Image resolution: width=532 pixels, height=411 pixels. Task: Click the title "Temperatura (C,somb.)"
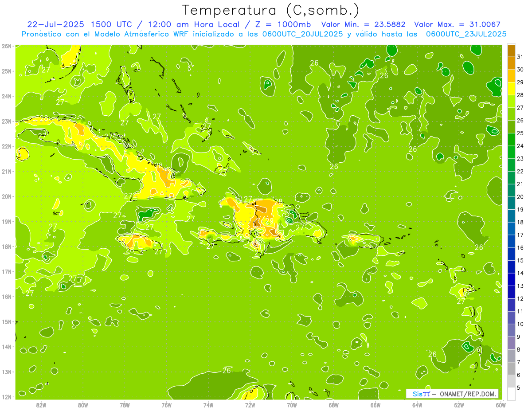pyautogui.click(x=270, y=10)
